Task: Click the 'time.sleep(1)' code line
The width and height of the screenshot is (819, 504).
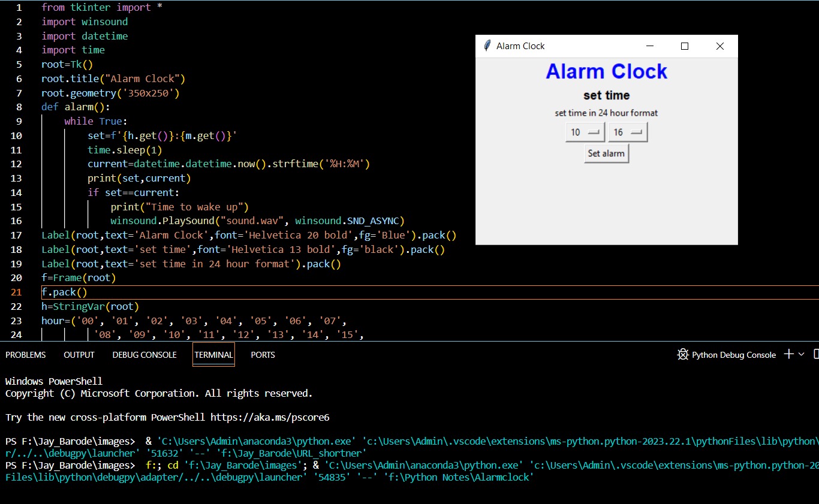Action: (125, 150)
